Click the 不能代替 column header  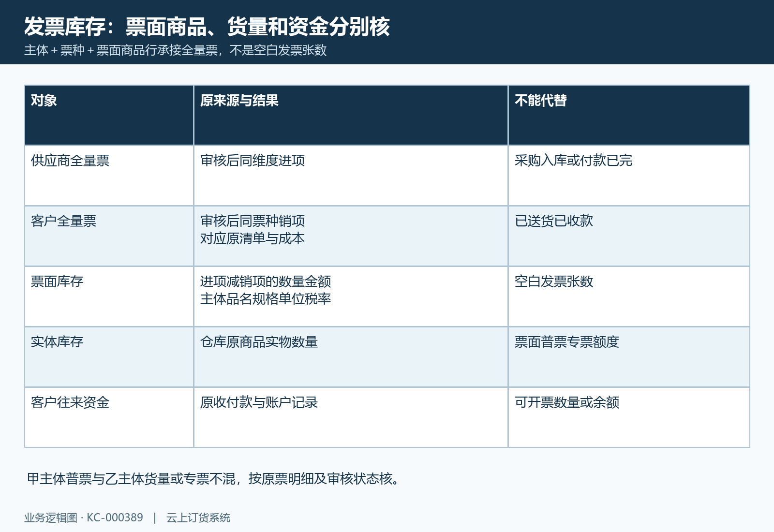629,115
